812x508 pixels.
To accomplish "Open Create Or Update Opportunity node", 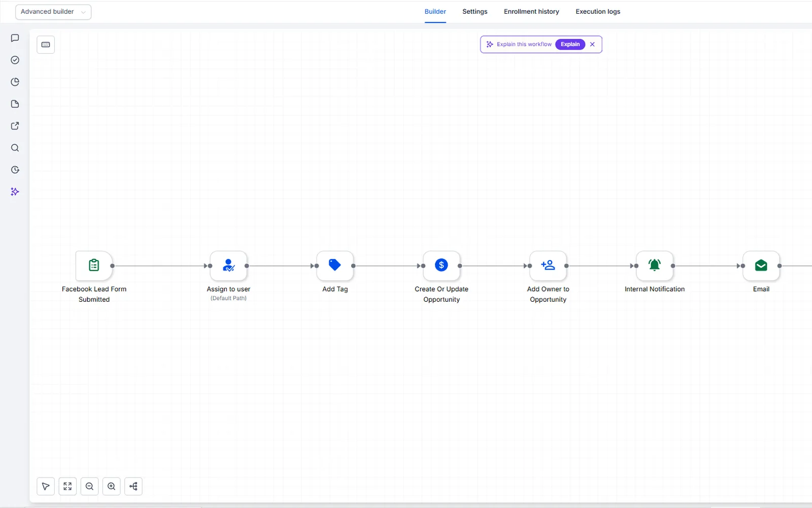I will (x=442, y=265).
